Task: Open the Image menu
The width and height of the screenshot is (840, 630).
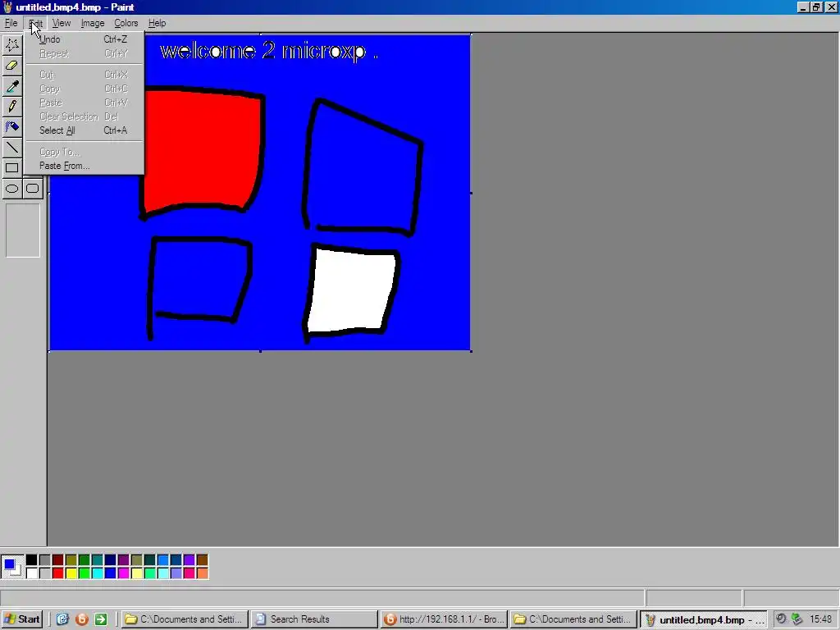Action: point(92,23)
